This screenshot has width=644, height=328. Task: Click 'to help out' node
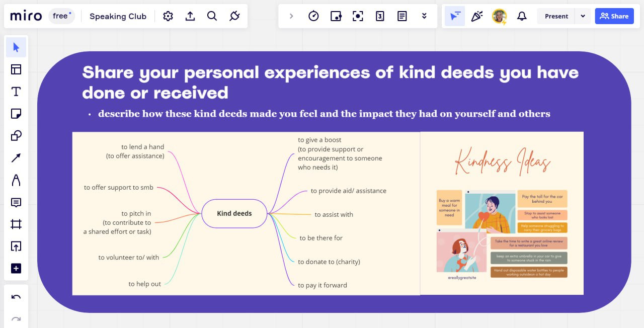point(145,284)
